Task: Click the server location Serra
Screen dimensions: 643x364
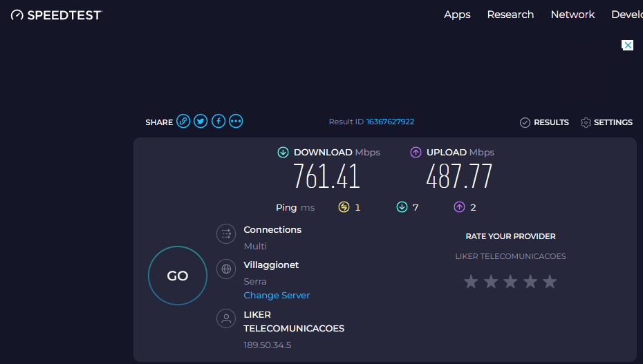Action: coord(255,281)
